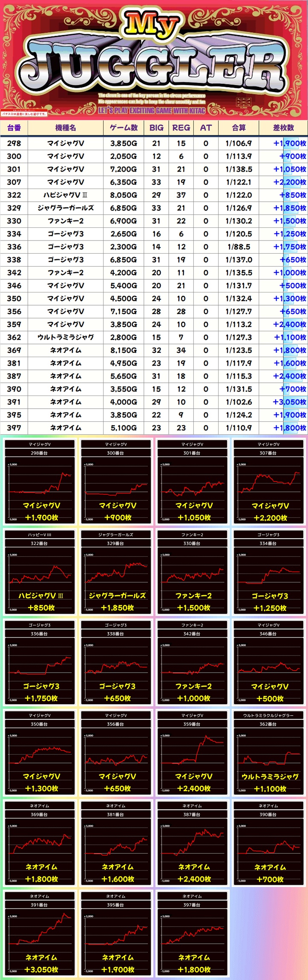Click the small pachislot warning label in banner
Viewport: 308px width, 980px height.
(x=24, y=114)
